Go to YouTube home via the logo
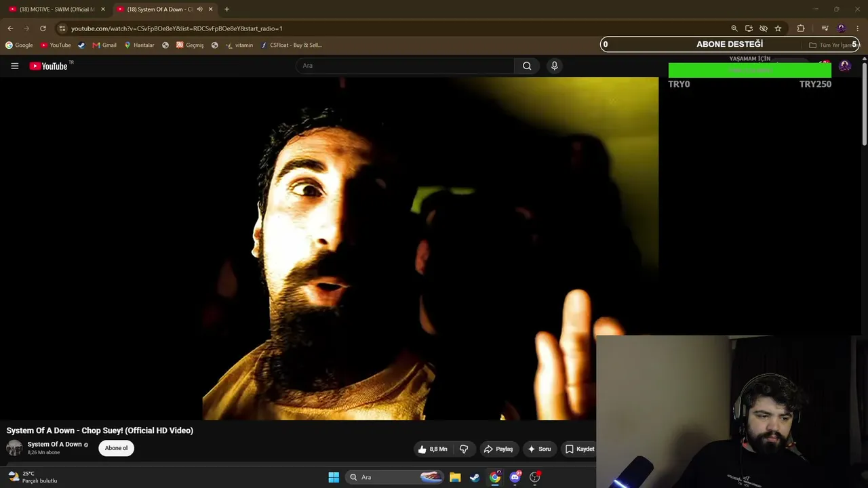Screen dimensions: 868x488 point(48,66)
